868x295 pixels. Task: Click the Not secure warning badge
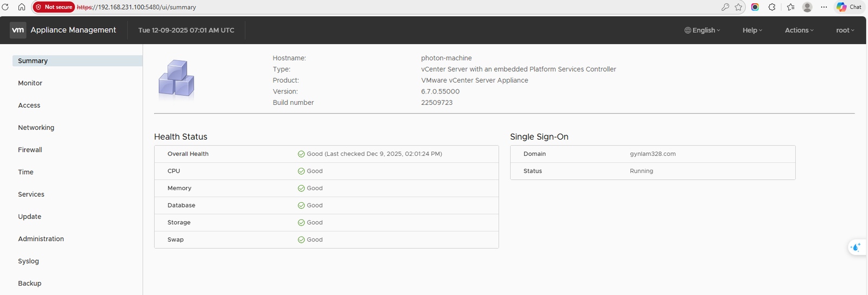point(54,7)
